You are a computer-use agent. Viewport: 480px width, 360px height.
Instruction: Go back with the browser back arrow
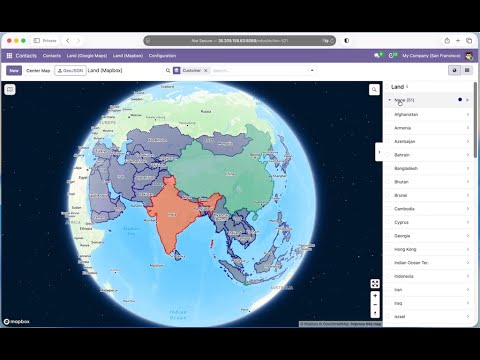68,41
